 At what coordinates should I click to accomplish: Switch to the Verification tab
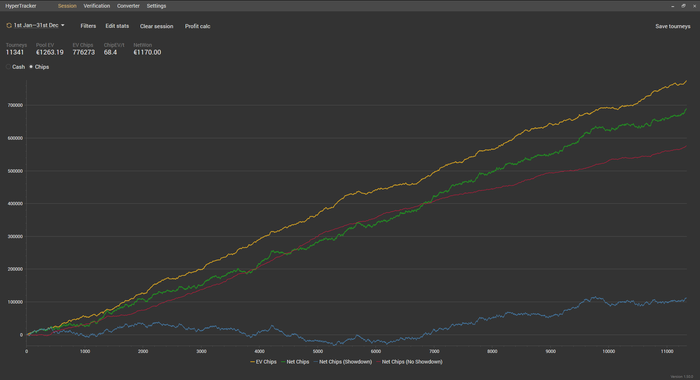[x=96, y=6]
